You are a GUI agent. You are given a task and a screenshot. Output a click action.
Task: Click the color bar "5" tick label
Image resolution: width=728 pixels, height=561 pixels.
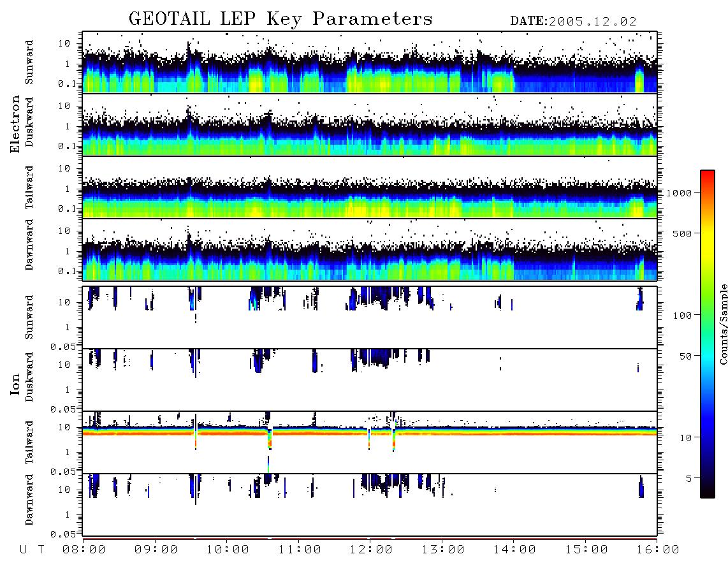click(x=688, y=479)
